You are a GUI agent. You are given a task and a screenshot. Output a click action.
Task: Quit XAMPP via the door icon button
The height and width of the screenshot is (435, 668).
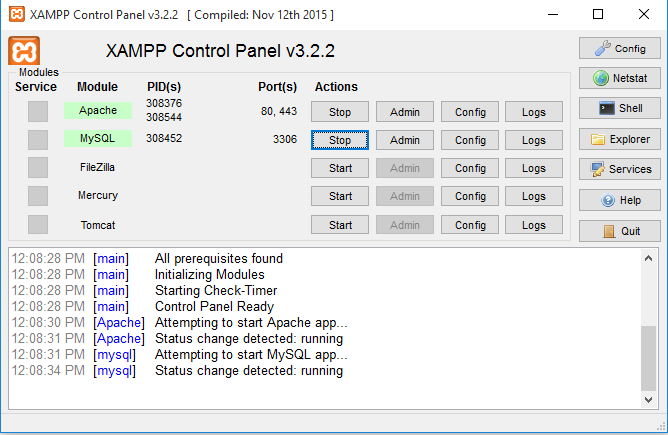pyautogui.click(x=619, y=231)
